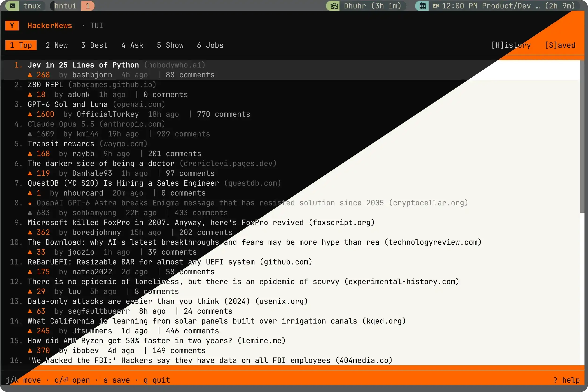The image size is (588, 392).
Task: Click the upvote triangle next to 370 points
Action: point(30,351)
